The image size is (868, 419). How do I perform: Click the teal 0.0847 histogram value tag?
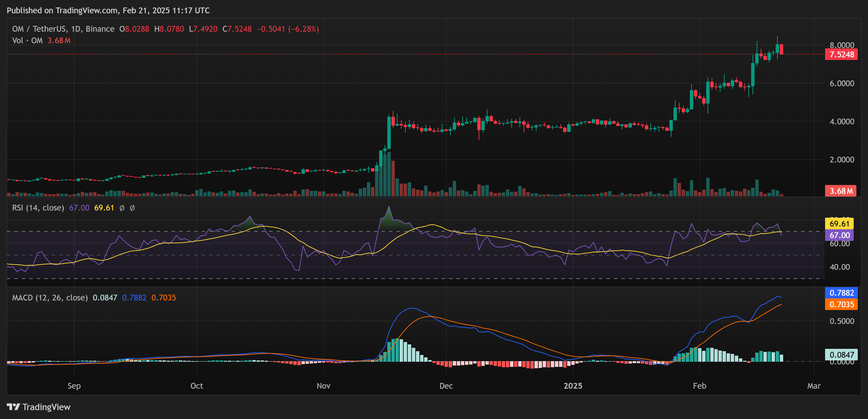841,355
